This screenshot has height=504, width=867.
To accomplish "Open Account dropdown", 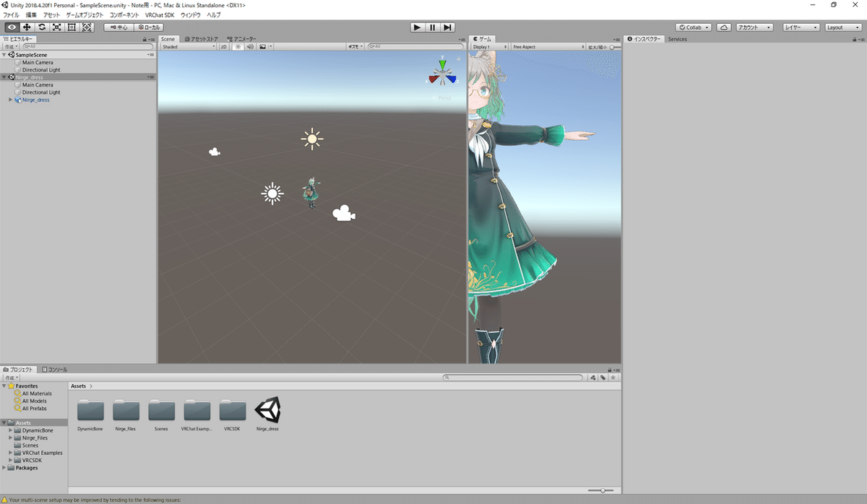I will point(754,27).
